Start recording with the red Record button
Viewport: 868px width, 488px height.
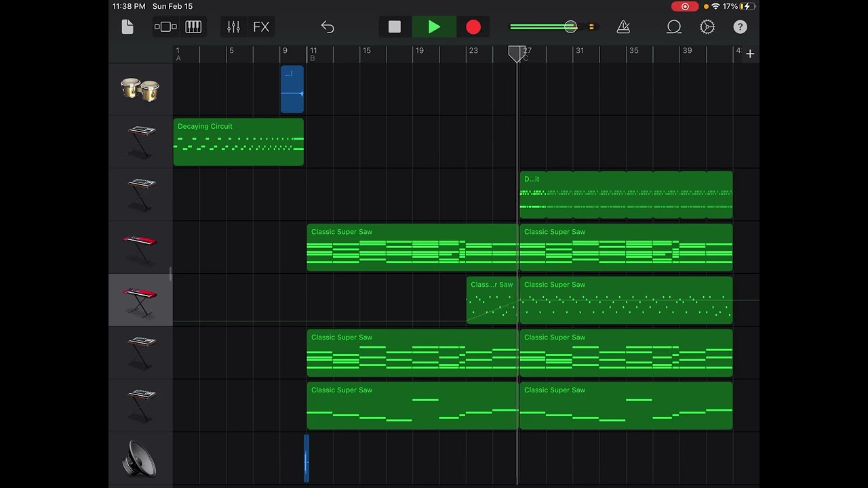coord(473,27)
